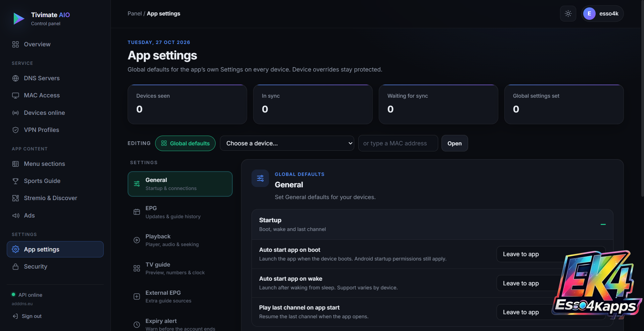Toggle the light/dark theme sun icon

pyautogui.click(x=568, y=14)
